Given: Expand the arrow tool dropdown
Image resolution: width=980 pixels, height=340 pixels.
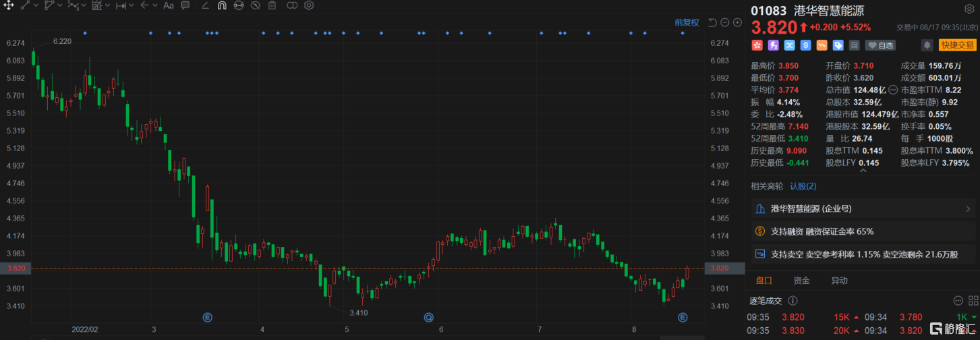Looking at the screenshot, I should [156, 5].
